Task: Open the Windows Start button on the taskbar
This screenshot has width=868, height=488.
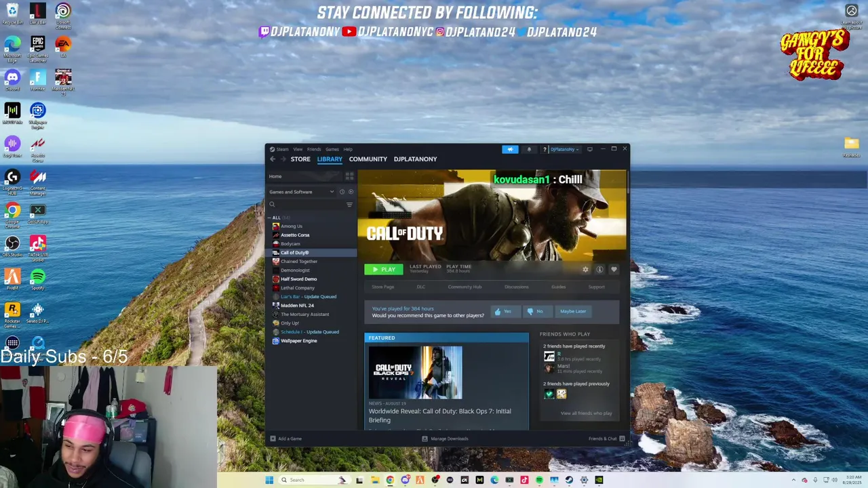Action: (269, 480)
